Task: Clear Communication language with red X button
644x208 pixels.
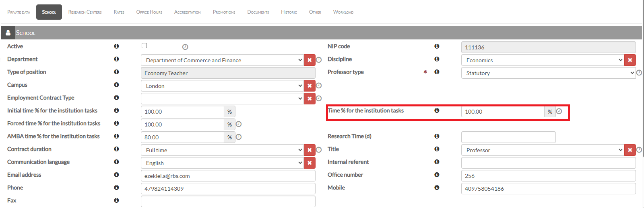Action: [x=310, y=163]
